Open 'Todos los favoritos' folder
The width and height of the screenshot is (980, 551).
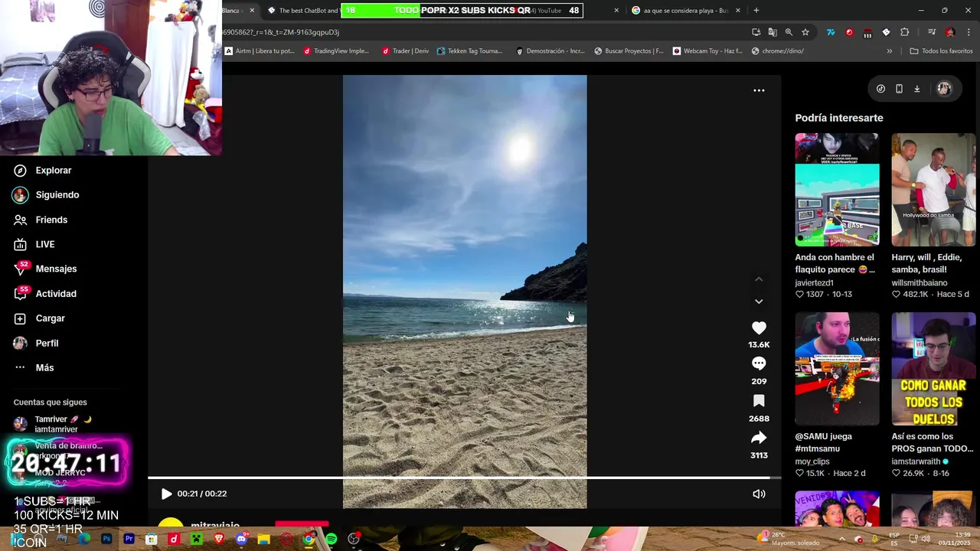pos(941,51)
